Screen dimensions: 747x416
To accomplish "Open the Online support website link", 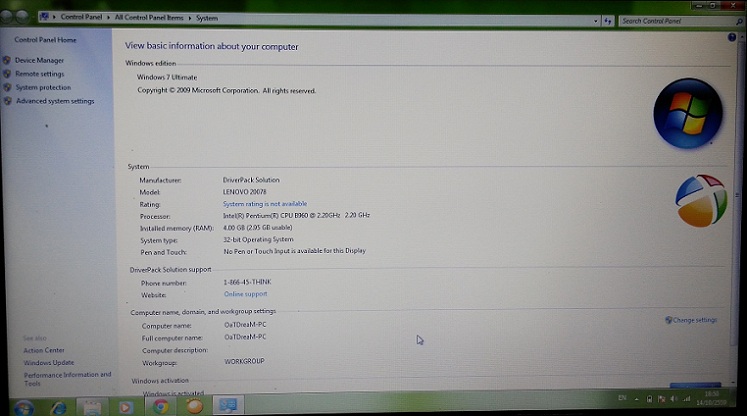I will [245, 294].
